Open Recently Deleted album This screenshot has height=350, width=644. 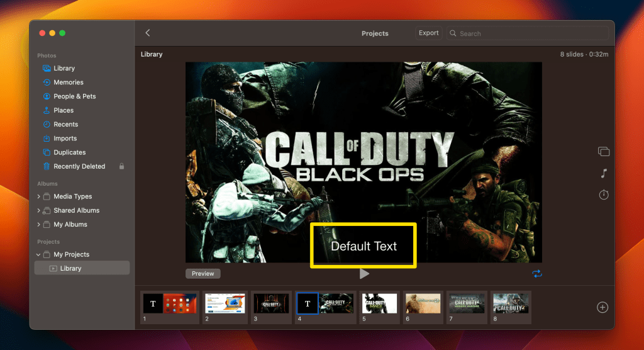[x=79, y=166]
